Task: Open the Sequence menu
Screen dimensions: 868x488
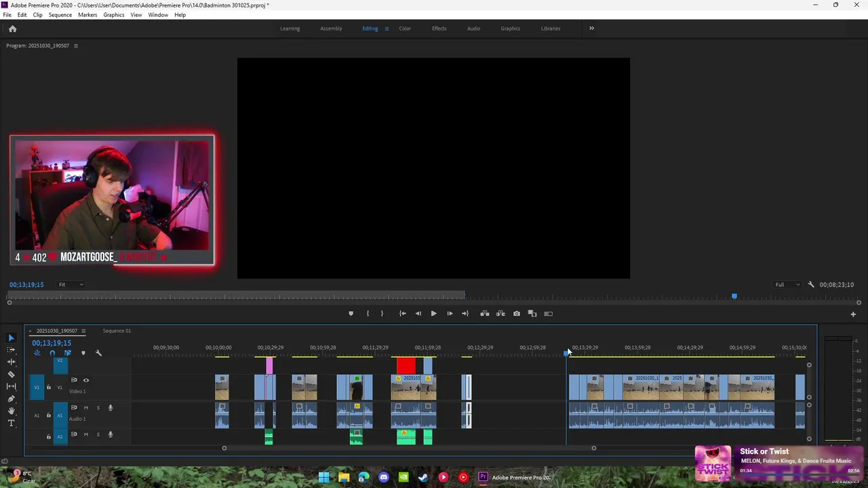Action: click(x=60, y=15)
